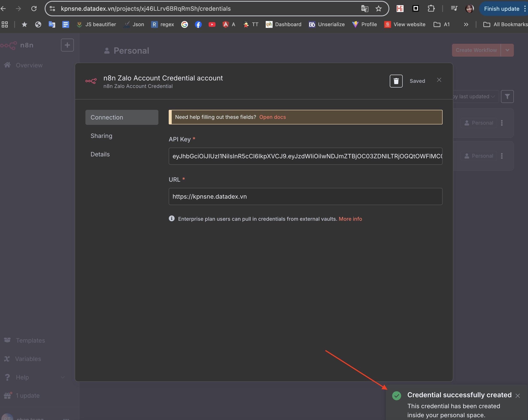Open the filter funnel button

507,97
